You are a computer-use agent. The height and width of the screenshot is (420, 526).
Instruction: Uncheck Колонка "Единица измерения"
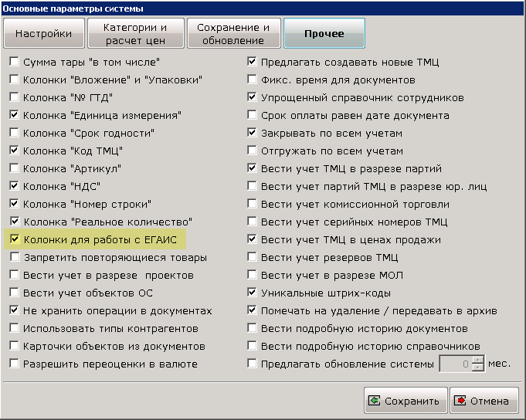click(x=14, y=115)
